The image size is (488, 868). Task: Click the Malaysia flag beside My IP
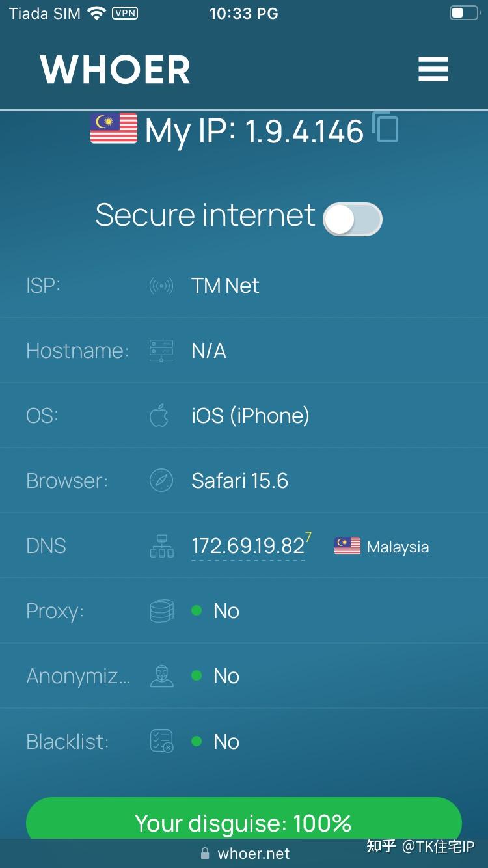(114, 128)
